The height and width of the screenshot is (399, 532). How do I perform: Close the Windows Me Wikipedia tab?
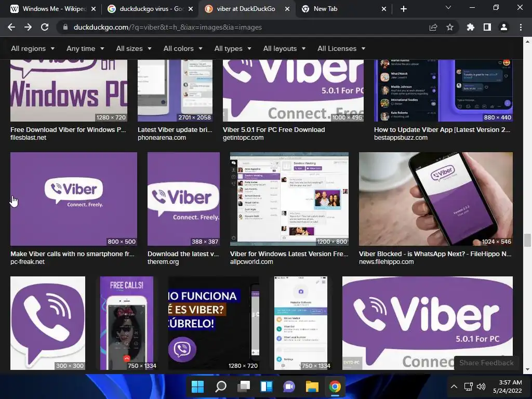coord(94,9)
